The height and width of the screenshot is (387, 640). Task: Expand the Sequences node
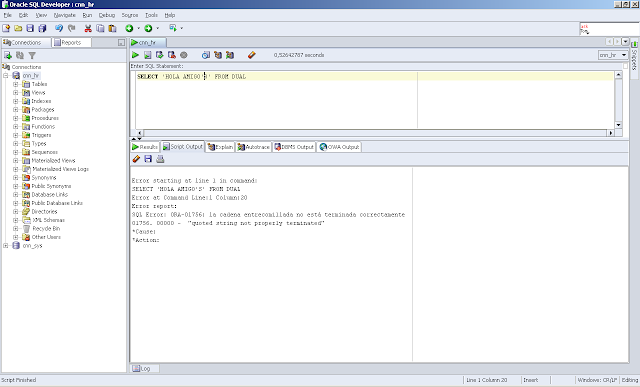[16, 152]
